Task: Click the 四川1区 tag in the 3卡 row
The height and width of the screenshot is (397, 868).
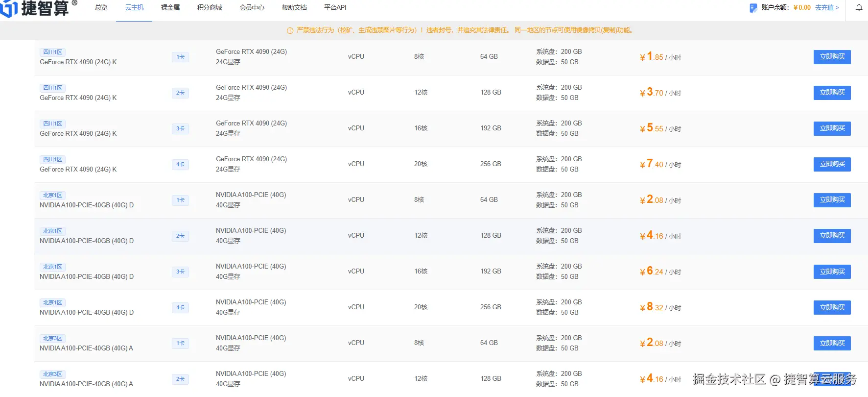Action: point(52,124)
